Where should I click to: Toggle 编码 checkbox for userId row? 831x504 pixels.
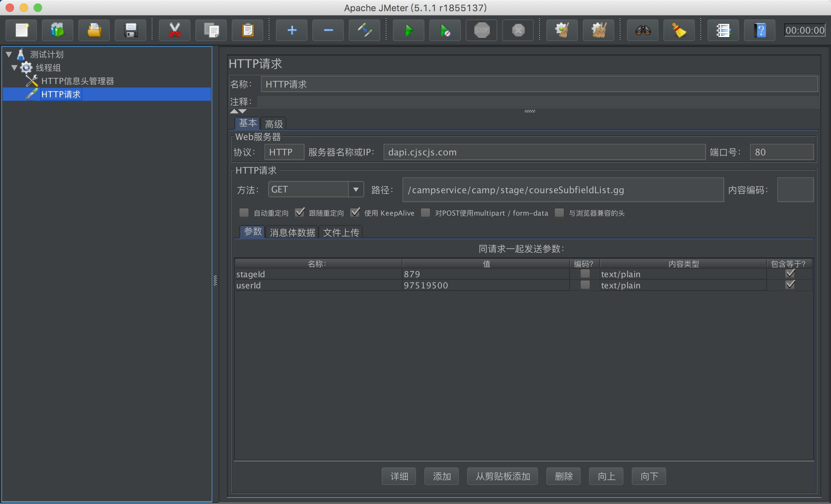coord(585,285)
